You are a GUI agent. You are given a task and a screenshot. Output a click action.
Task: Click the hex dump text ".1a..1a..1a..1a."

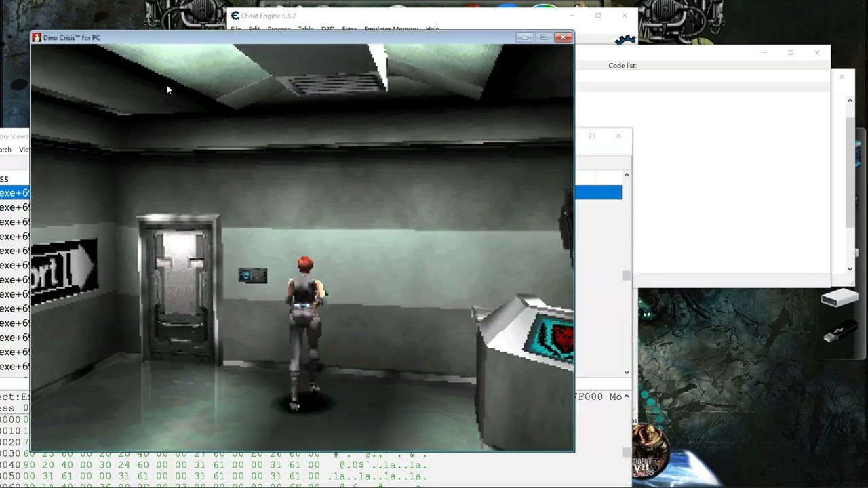[x=377, y=476]
